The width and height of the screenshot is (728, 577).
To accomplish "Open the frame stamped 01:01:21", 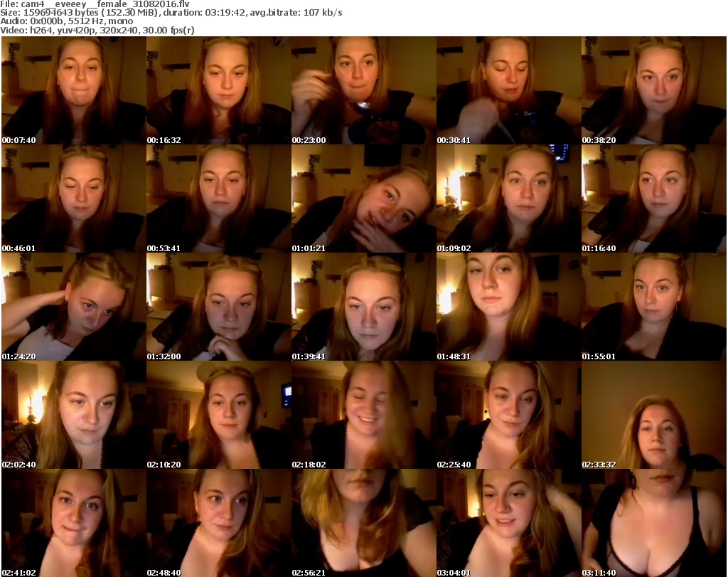I will tap(363, 198).
